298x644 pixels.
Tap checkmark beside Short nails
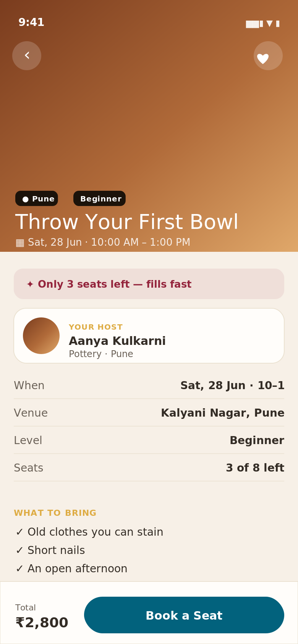[19, 551]
